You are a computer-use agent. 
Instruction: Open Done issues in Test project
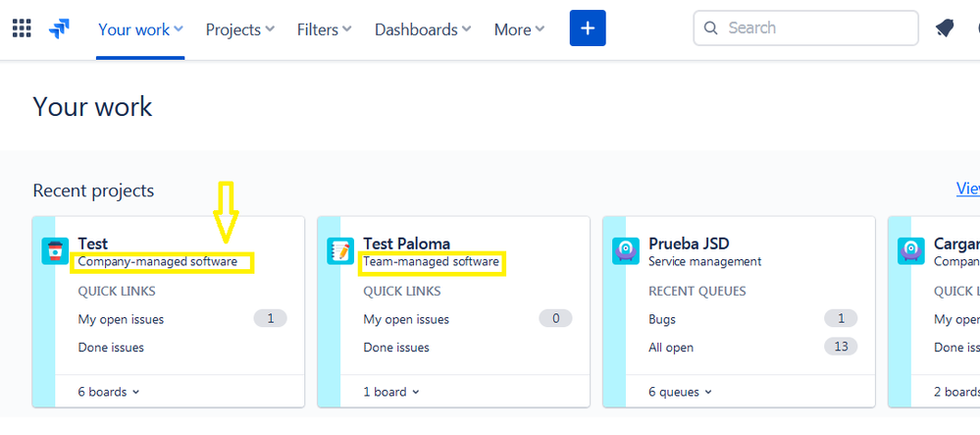[x=111, y=348]
